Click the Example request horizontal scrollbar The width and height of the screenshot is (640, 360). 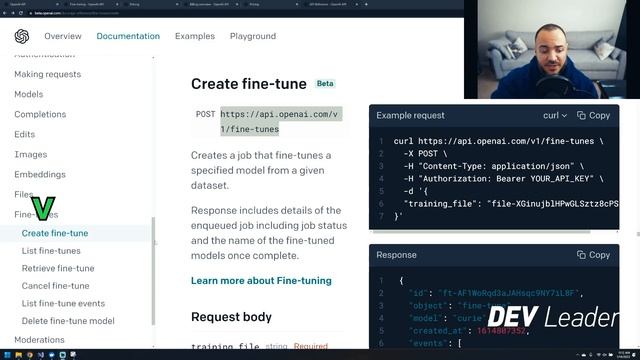point(482,232)
